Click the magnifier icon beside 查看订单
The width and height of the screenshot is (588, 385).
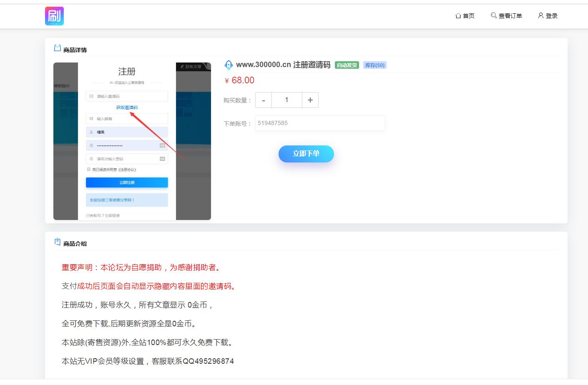coord(493,15)
